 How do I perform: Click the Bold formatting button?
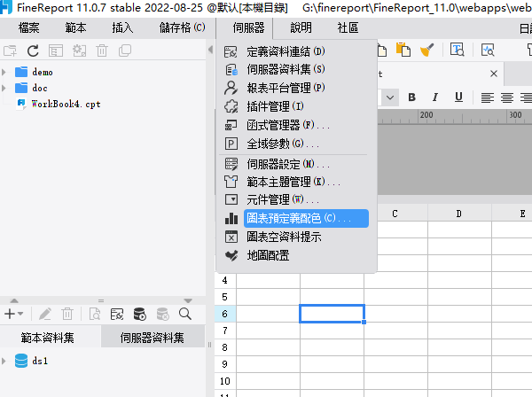(x=412, y=97)
